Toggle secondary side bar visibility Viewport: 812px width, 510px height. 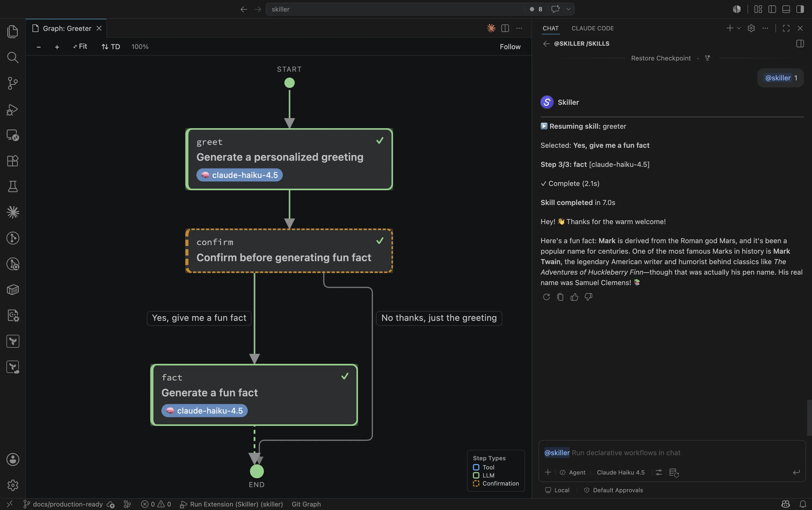(800, 9)
